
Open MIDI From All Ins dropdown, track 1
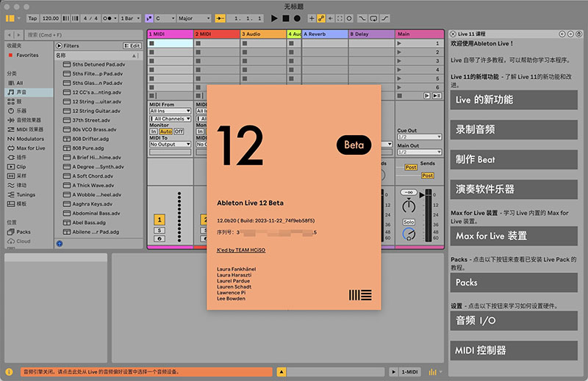point(170,111)
